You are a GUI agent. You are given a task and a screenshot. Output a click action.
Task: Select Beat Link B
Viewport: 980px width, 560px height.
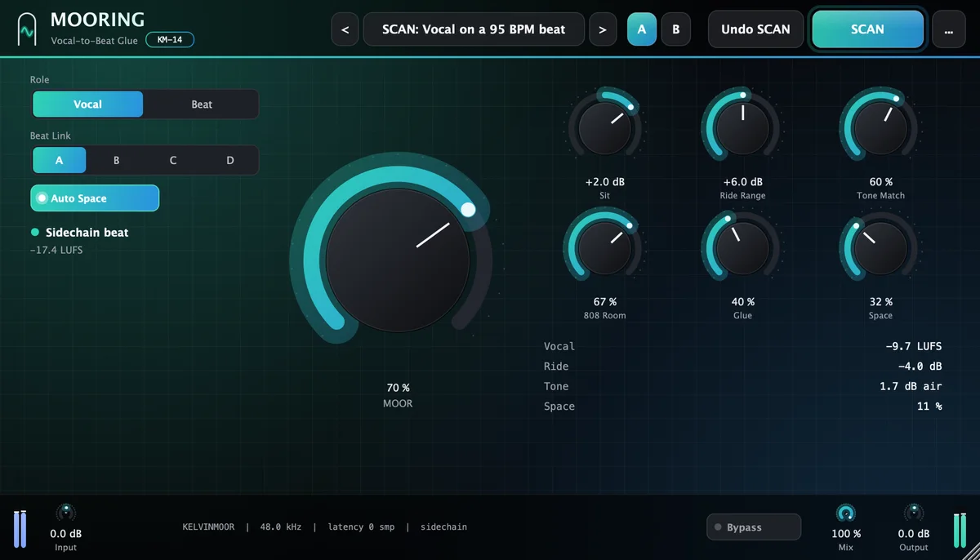pyautogui.click(x=116, y=160)
